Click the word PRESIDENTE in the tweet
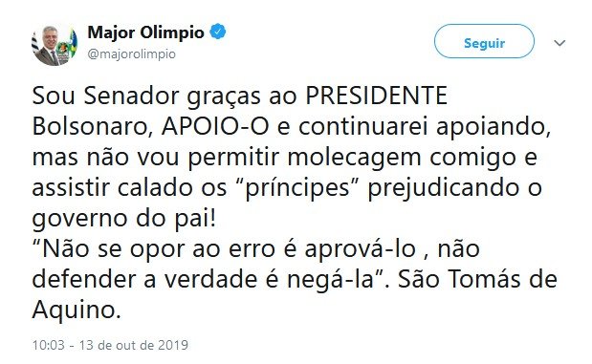Screen dimensions: 592x364 pyautogui.click(x=377, y=96)
